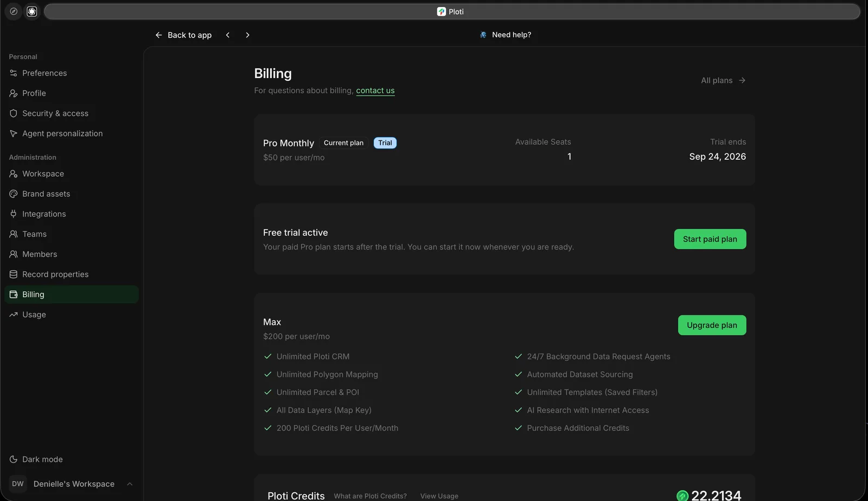868x501 pixels.
Task: Click the Integrations plug icon
Action: pos(14,214)
